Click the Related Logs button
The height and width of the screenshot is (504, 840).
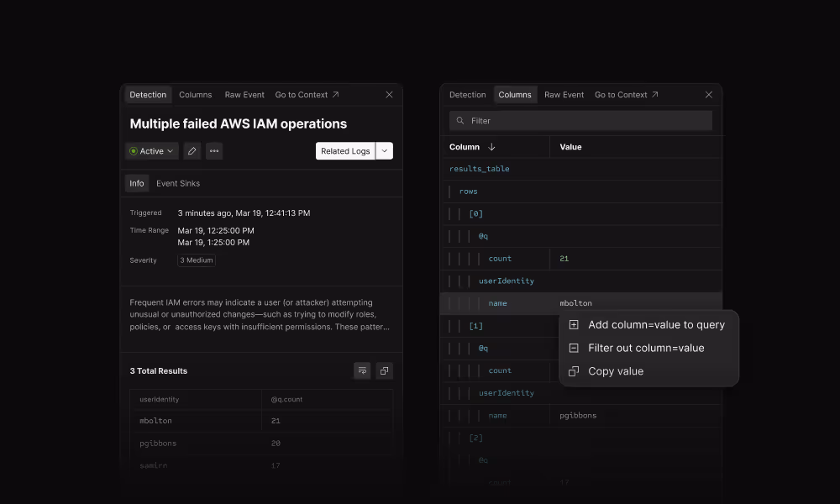345,151
